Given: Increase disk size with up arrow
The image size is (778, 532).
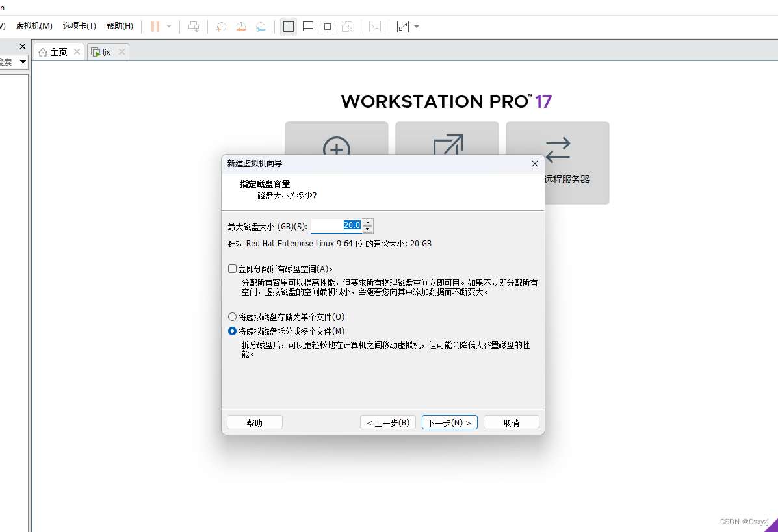Looking at the screenshot, I should tap(368, 222).
